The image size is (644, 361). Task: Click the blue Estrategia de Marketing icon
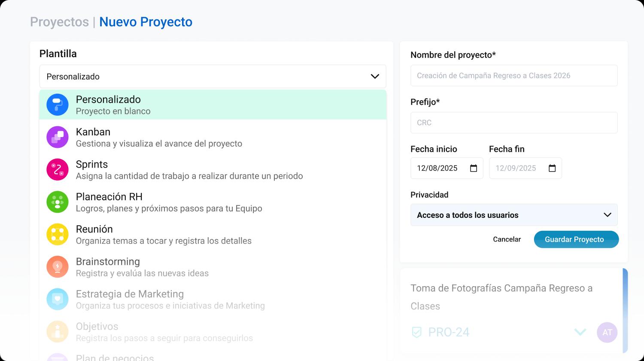tap(58, 299)
